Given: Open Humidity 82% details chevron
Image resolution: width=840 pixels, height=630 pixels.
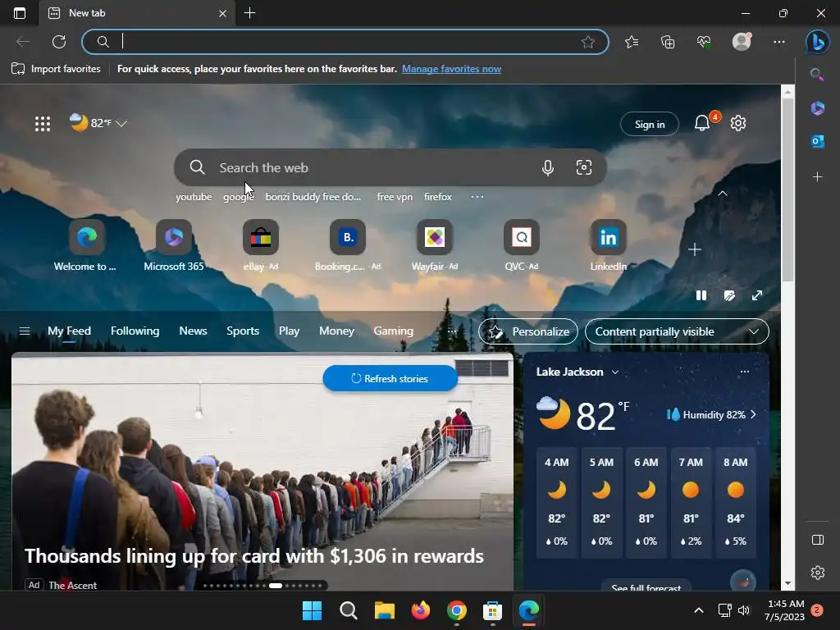Looking at the screenshot, I should tap(753, 414).
